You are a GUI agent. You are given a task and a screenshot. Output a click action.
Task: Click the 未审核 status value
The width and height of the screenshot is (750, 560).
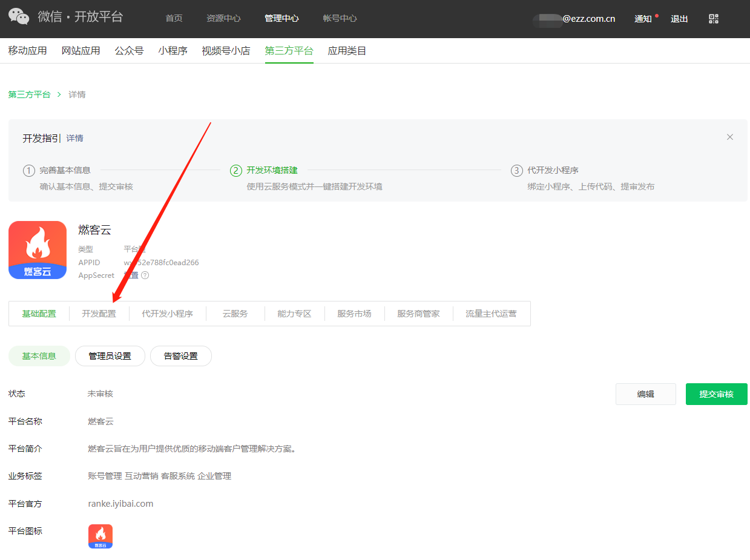(100, 394)
